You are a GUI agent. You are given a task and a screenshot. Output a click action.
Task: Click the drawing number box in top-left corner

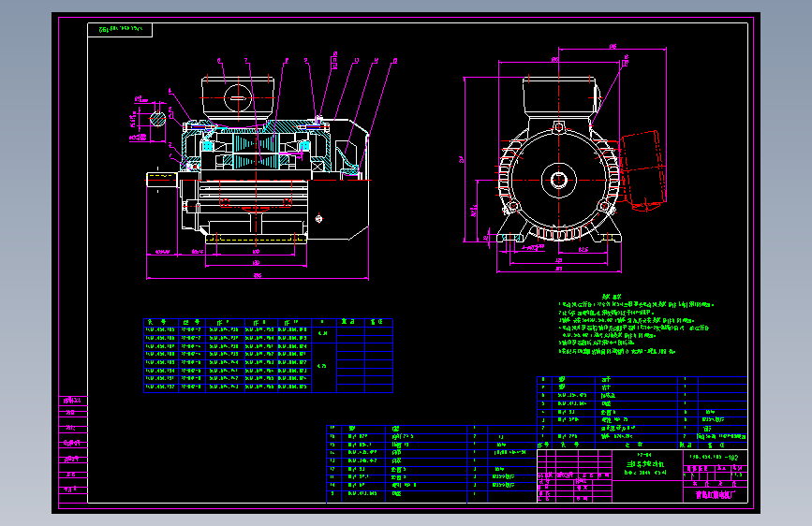119,31
